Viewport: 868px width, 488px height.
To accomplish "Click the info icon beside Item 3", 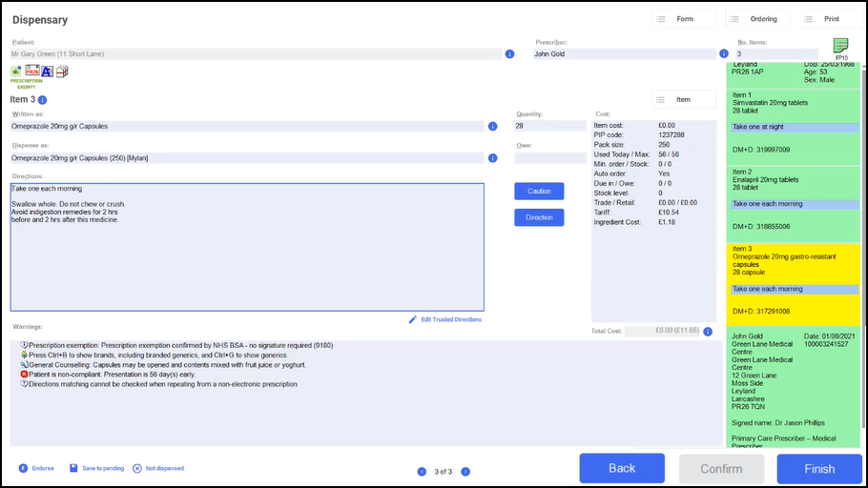I will pos(43,100).
